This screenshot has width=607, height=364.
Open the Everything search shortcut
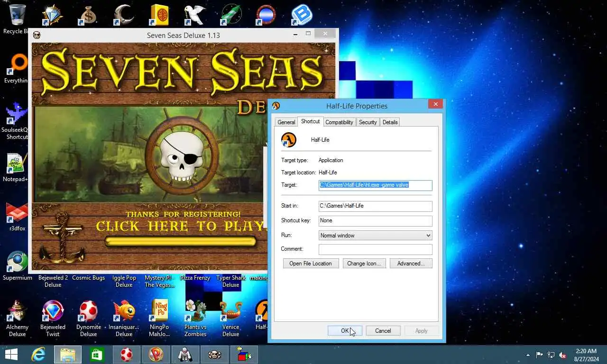[17, 64]
